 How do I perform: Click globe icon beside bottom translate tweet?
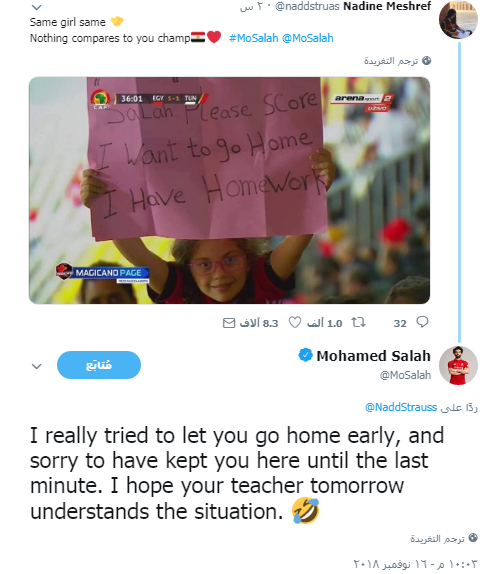pyautogui.click(x=473, y=538)
